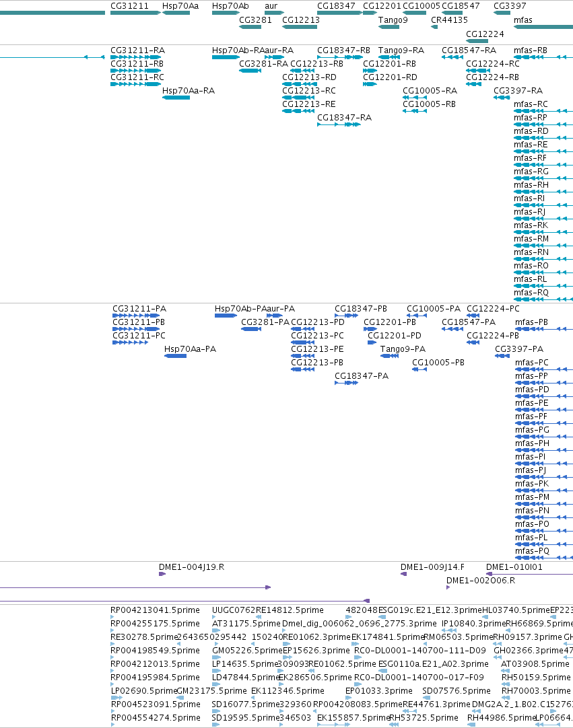This screenshot has width=573, height=728.
Task: Click the Tango9-PA protein label
Action: tap(403, 349)
